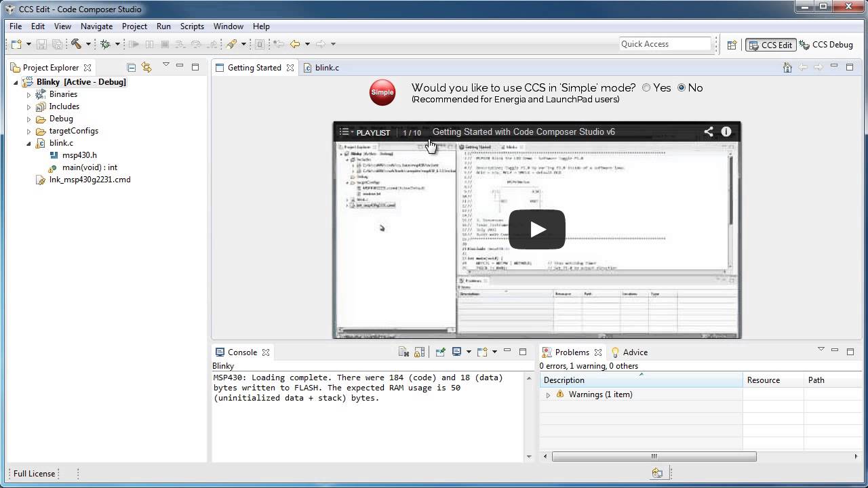Open the New file dropdown arrow
This screenshot has height=488, width=868.
tap(28, 44)
